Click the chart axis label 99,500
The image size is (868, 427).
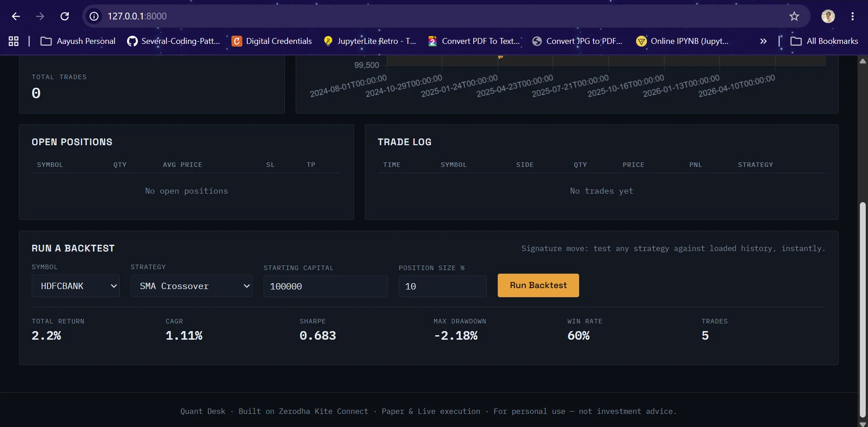click(x=367, y=65)
